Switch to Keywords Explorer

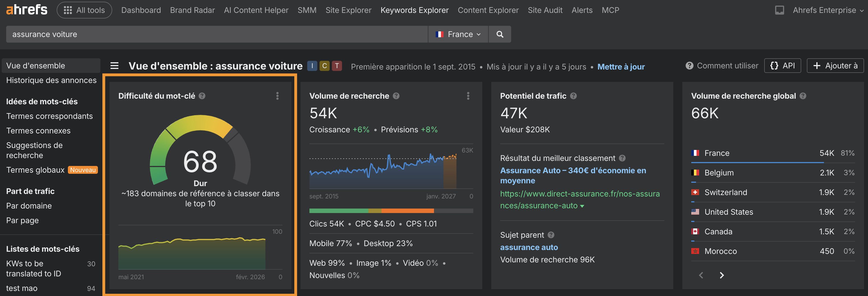coord(414,10)
